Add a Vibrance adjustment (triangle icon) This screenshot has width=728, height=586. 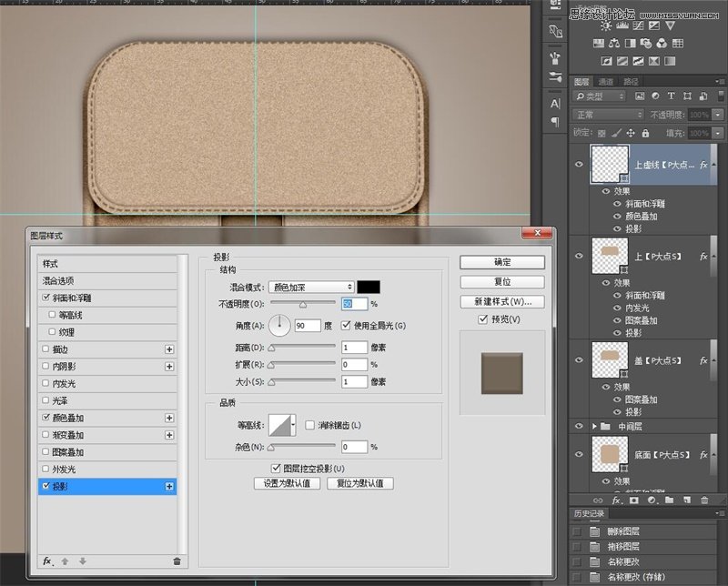tap(670, 25)
